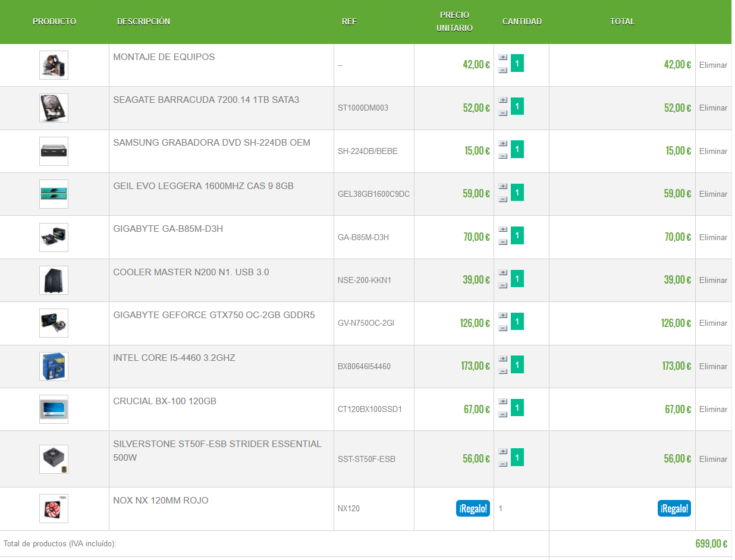Click GIGABYTE GEFORCE GTX750 OC-2GB description
The width and height of the screenshot is (735, 560).
pos(214,315)
